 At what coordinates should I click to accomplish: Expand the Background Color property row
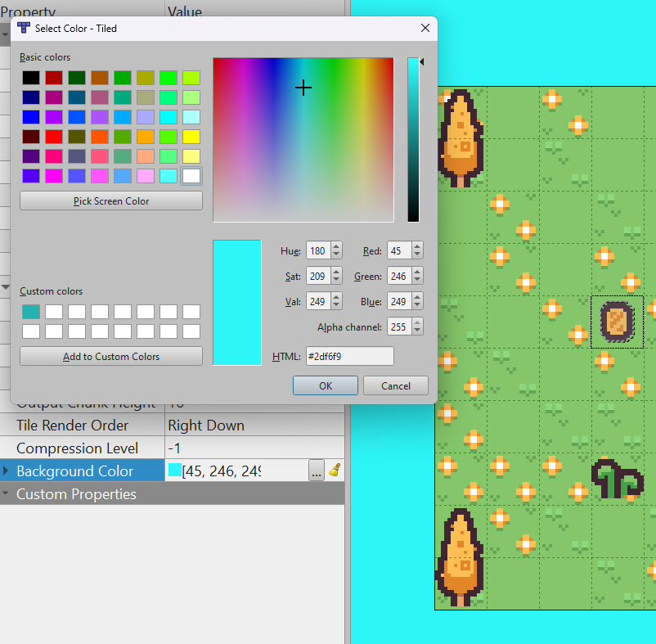click(7, 471)
